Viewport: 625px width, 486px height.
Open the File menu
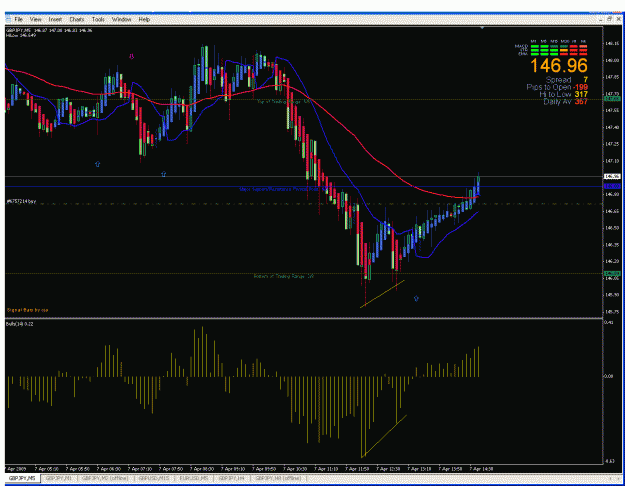tap(18, 19)
